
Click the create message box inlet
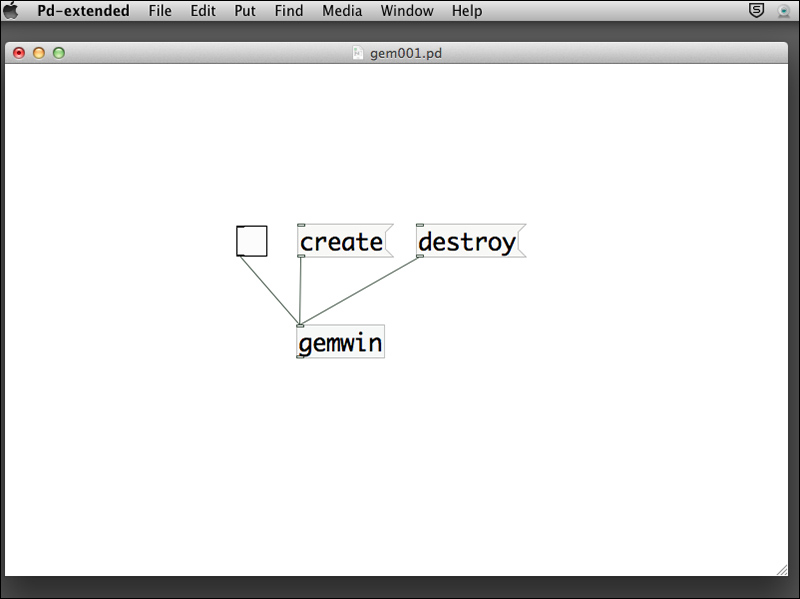point(301,225)
